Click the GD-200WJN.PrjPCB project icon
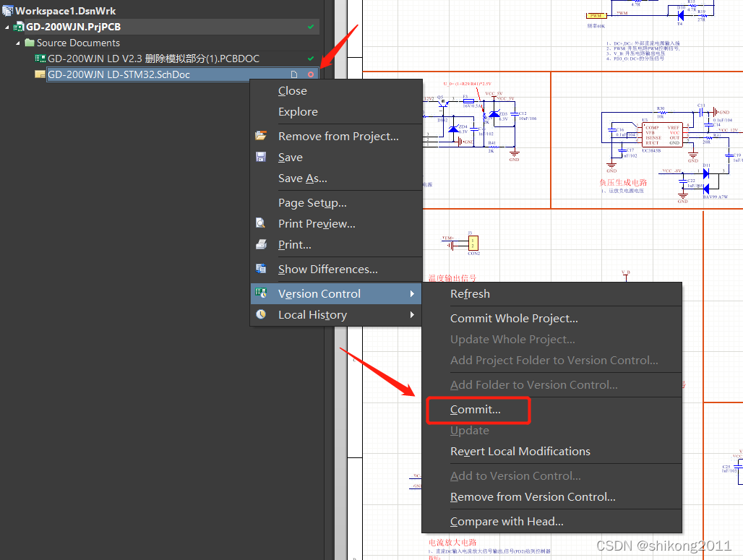 [x=19, y=27]
